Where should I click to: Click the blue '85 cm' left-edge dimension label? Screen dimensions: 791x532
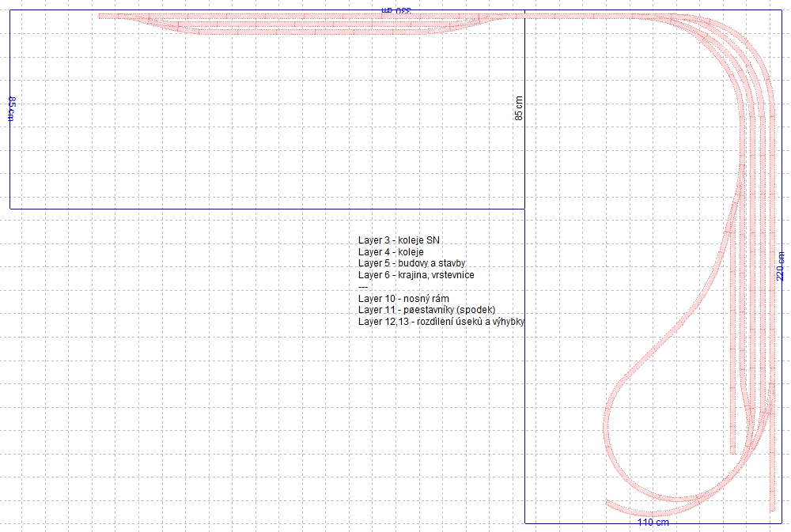point(12,108)
